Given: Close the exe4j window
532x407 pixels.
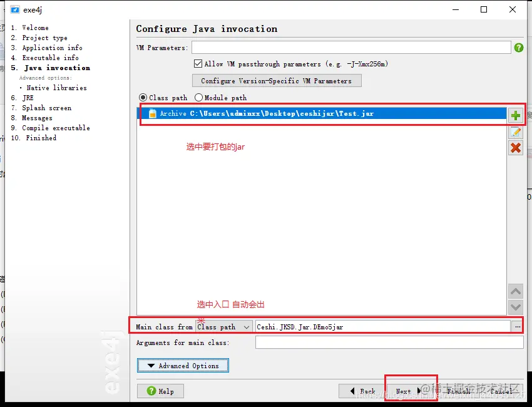Looking at the screenshot, I should coord(513,9).
